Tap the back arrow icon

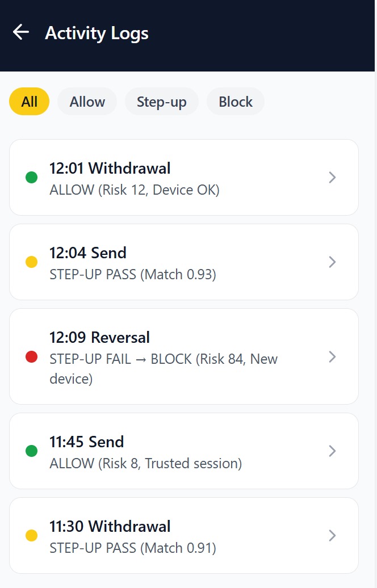tap(21, 32)
